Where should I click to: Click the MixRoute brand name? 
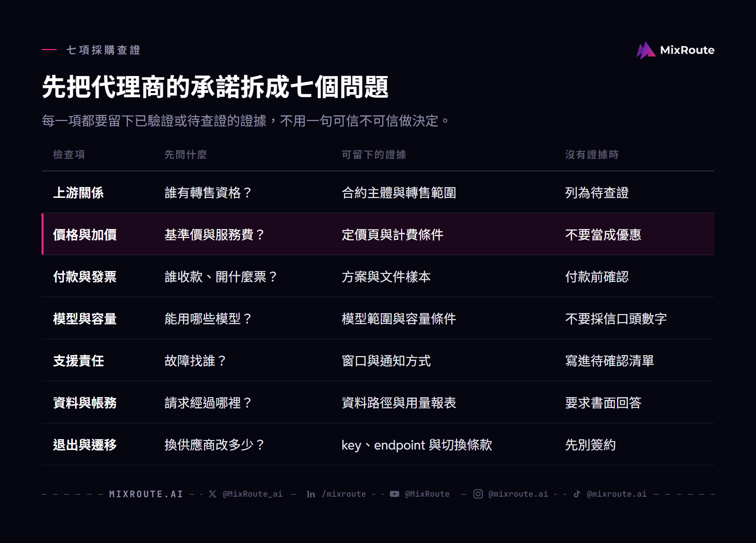pos(687,50)
